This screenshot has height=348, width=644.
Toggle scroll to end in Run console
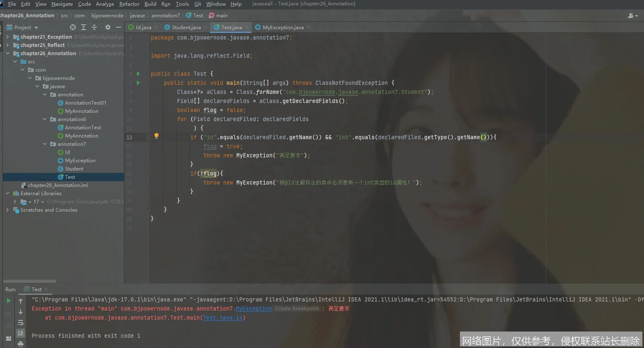[x=21, y=333]
